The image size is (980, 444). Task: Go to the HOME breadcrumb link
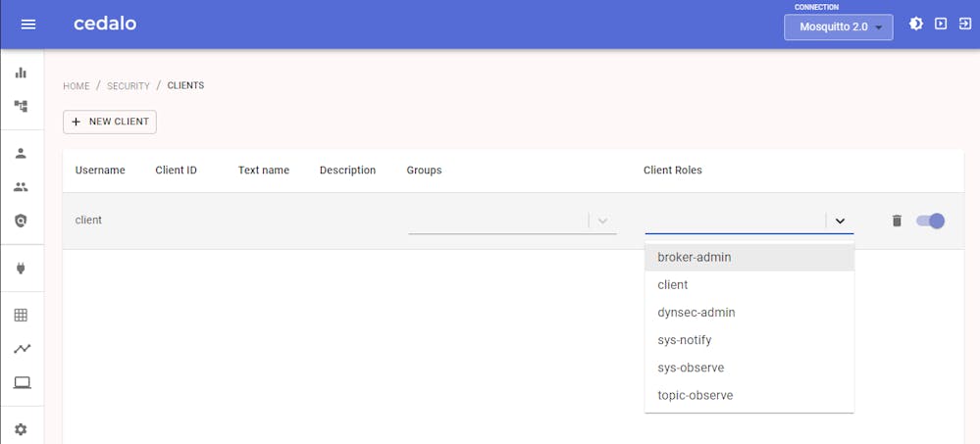tap(77, 86)
